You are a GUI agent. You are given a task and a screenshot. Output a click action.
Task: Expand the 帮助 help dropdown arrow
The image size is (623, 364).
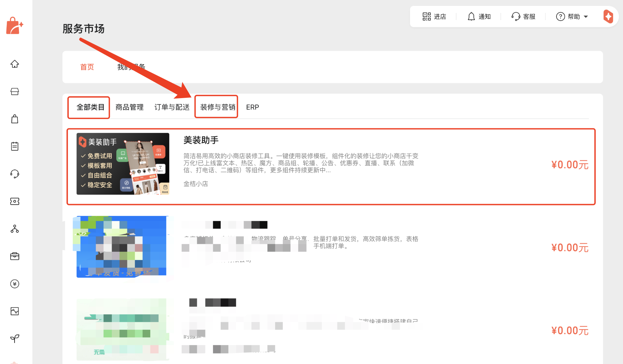pyautogui.click(x=586, y=17)
